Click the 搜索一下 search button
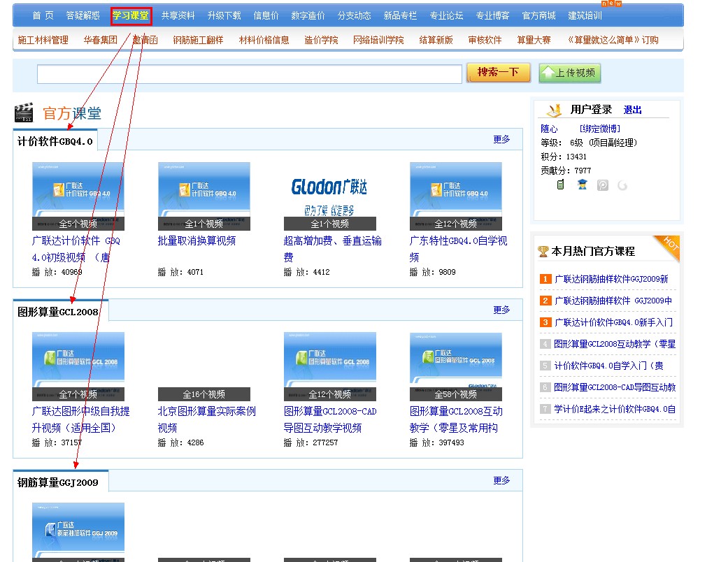 (x=498, y=73)
